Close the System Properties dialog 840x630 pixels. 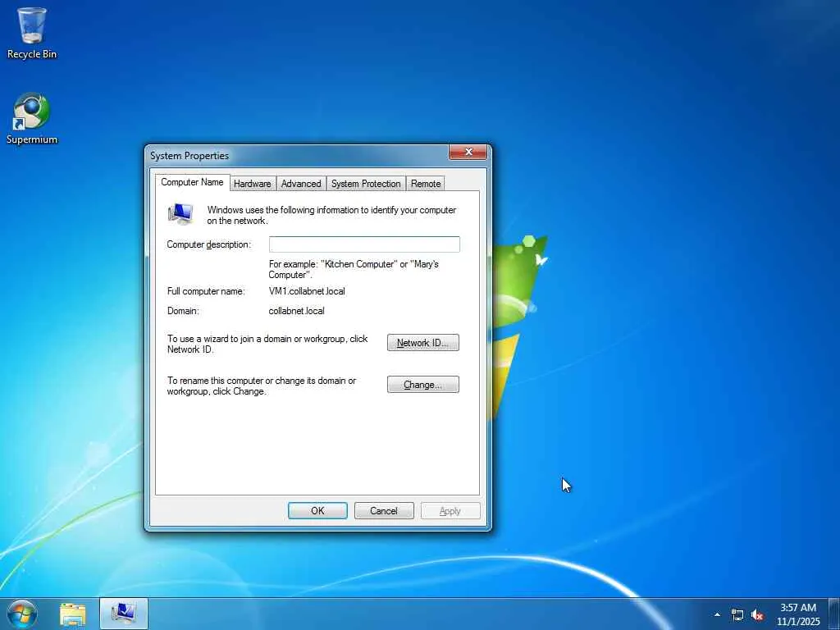pyautogui.click(x=468, y=152)
